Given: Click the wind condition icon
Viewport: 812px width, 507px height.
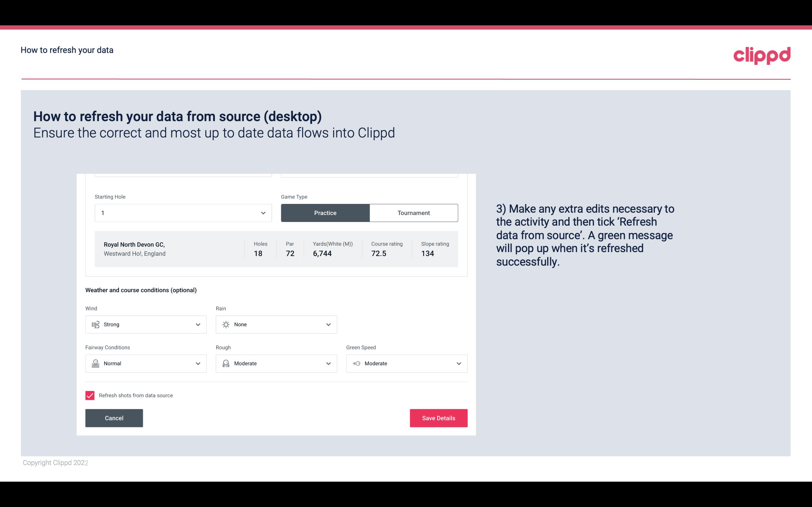Looking at the screenshot, I should tap(95, 324).
